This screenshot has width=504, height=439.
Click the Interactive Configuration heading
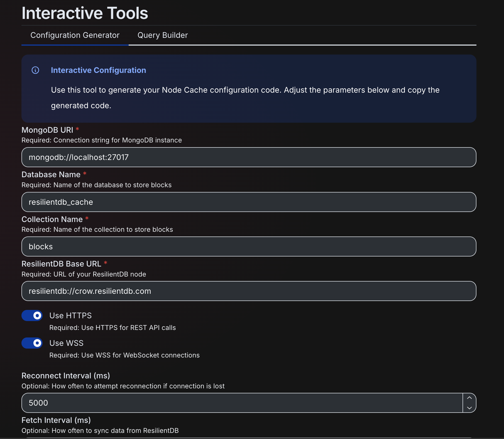point(99,70)
